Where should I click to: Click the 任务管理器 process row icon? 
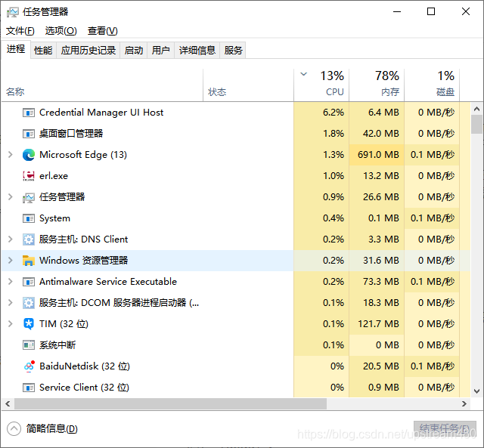click(x=29, y=197)
